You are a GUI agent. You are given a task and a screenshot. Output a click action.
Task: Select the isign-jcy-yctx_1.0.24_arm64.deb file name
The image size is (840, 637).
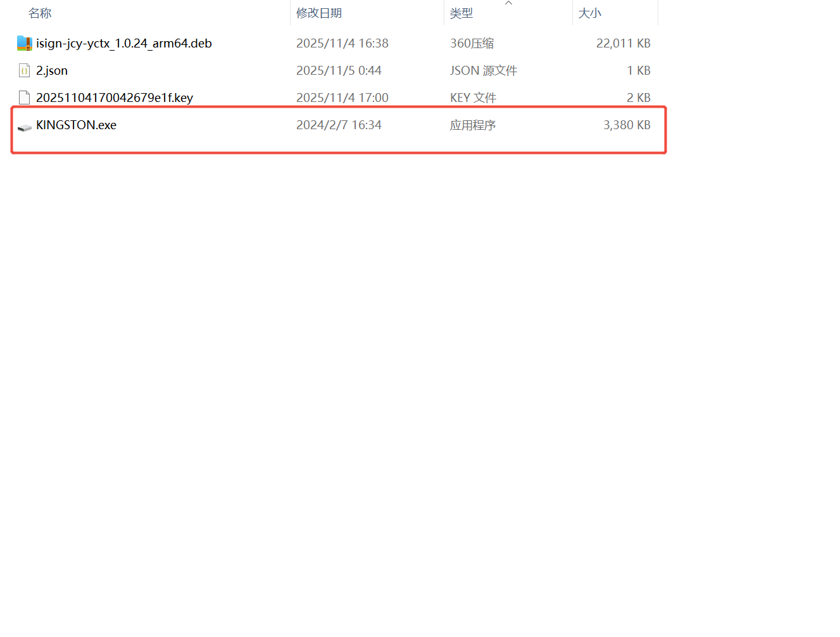click(123, 43)
